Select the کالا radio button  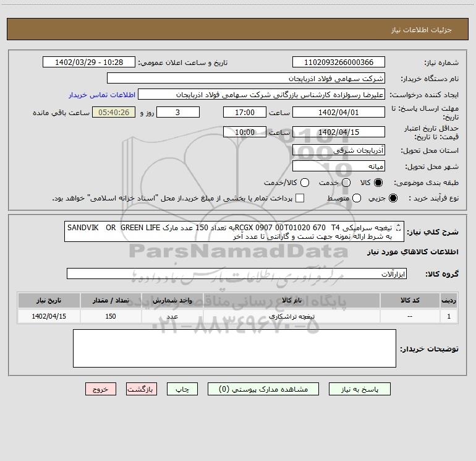[x=378, y=183]
